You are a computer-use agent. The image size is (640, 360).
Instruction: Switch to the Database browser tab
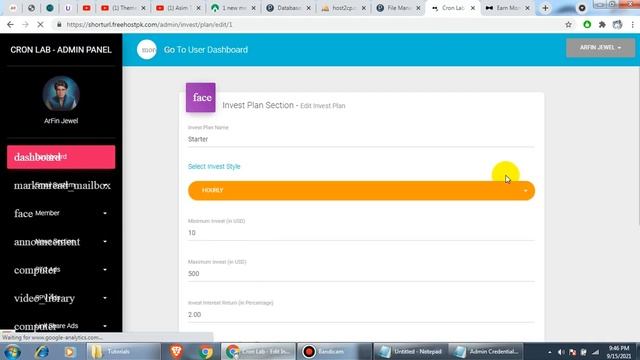coord(288,8)
